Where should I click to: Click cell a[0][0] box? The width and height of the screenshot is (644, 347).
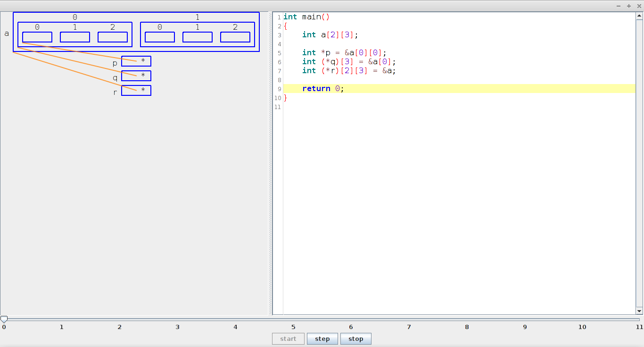pyautogui.click(x=37, y=37)
